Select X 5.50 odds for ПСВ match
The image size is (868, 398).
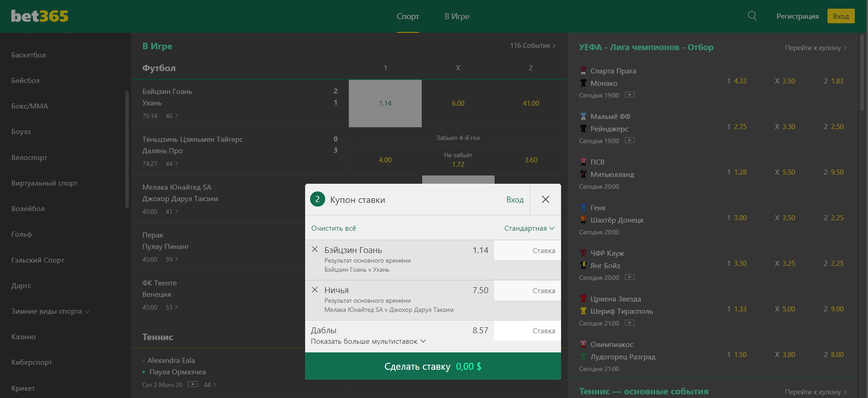785,172
